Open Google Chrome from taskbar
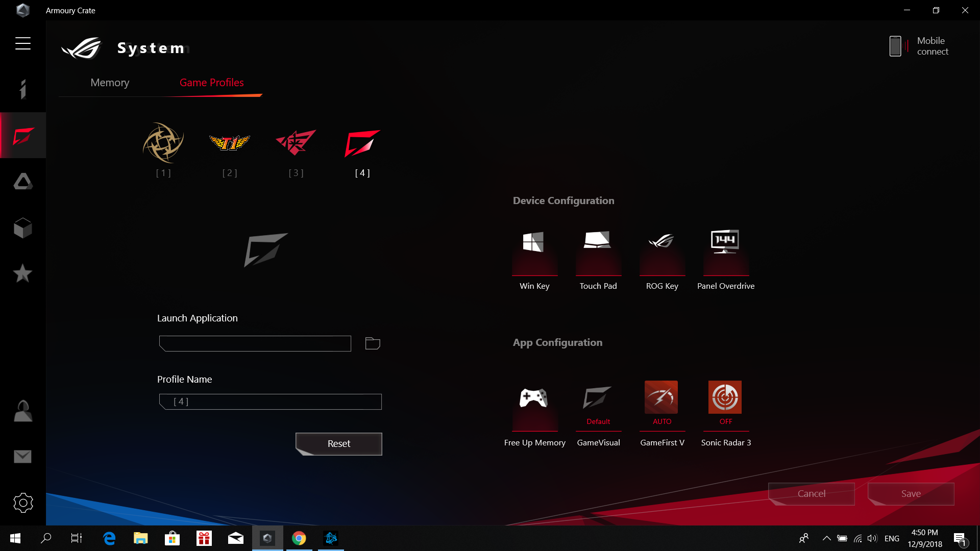Screen dimensions: 980x551 299,538
